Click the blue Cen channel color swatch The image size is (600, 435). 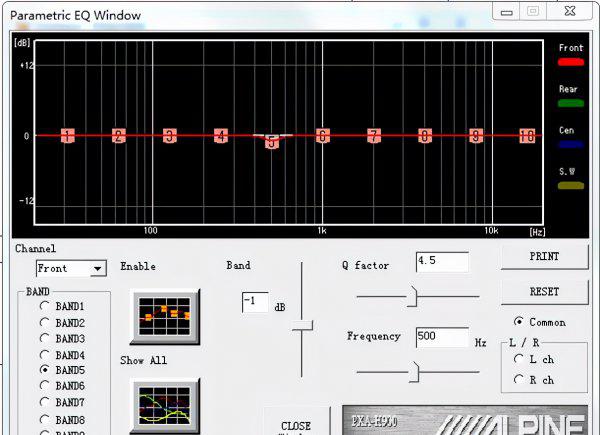click(570, 144)
